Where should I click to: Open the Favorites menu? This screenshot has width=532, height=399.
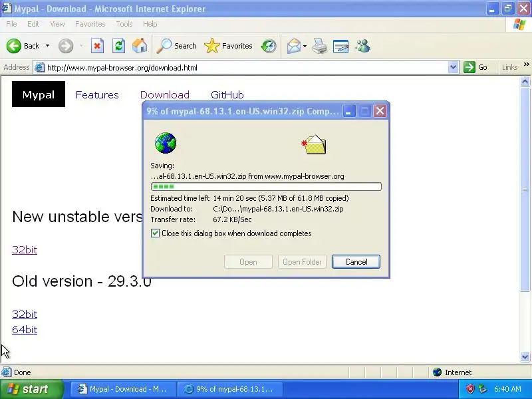click(90, 24)
